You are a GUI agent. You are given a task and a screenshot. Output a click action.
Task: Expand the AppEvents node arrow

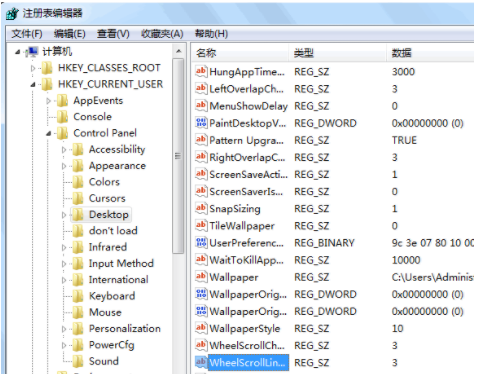coord(48,101)
